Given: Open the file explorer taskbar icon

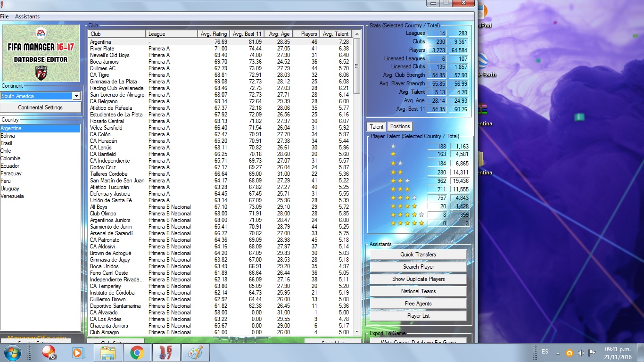Looking at the screenshot, I should click(108, 353).
